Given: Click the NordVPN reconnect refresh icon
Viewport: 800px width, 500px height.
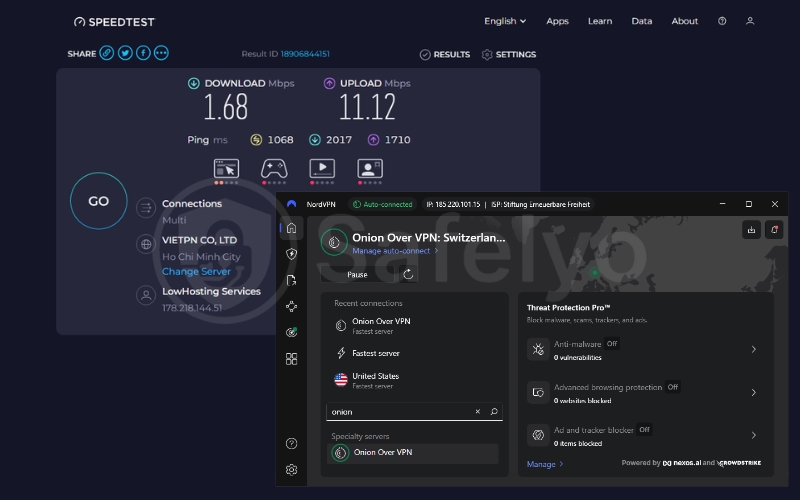Looking at the screenshot, I should click(408, 274).
